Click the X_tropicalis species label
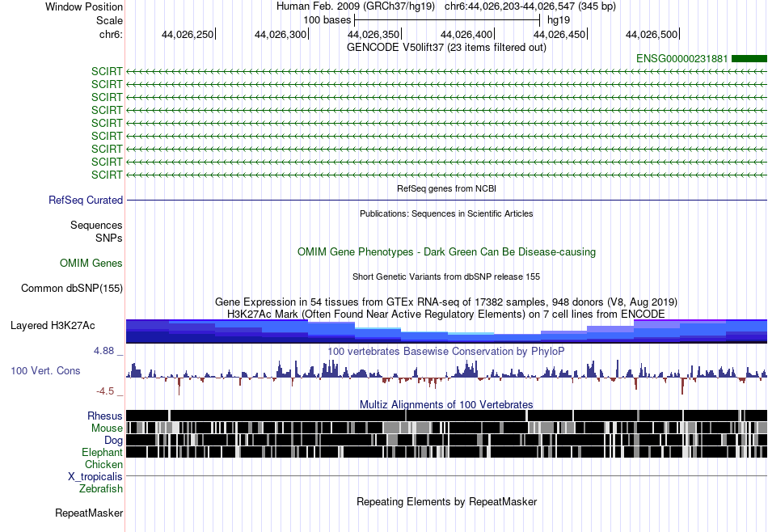The image size is (768, 532). [x=95, y=477]
